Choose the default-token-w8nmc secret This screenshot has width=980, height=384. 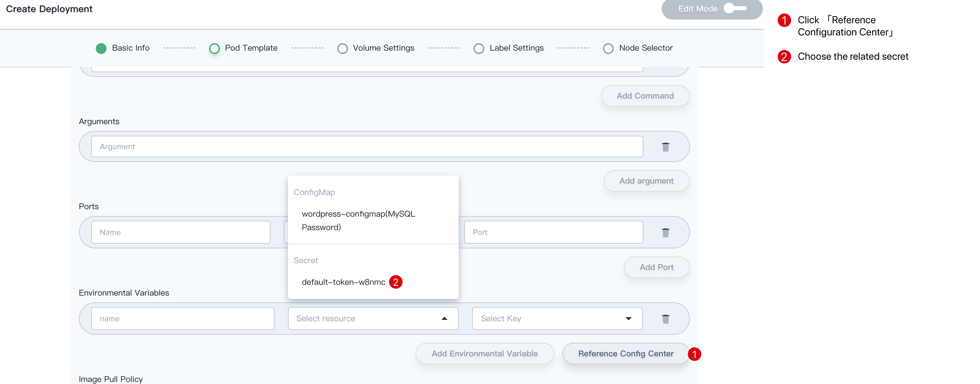(343, 282)
